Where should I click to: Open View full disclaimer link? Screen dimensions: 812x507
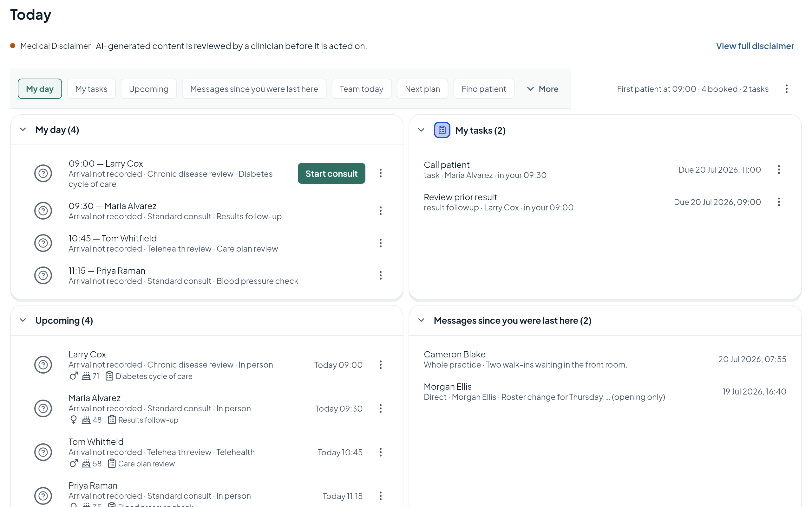(x=755, y=46)
